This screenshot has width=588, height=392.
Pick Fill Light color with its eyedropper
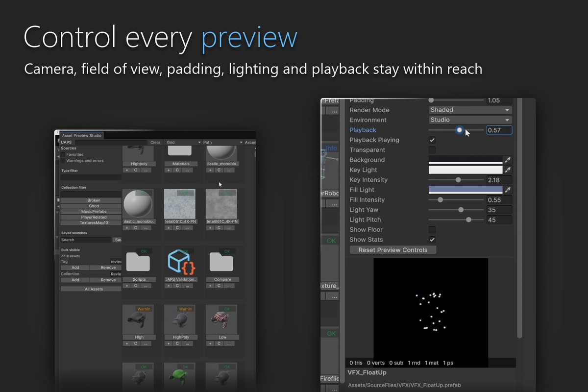click(508, 190)
